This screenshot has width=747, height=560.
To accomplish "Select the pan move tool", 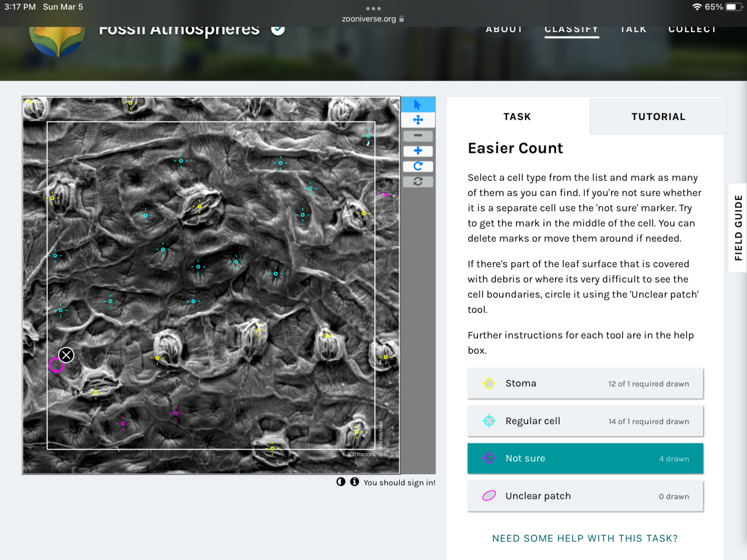I will 418,120.
